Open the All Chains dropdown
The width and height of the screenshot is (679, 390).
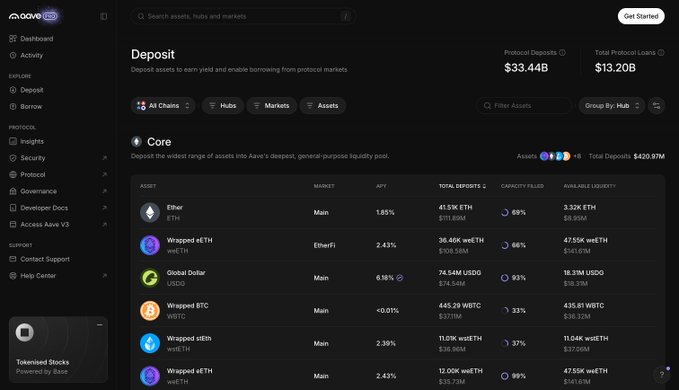[x=163, y=106]
